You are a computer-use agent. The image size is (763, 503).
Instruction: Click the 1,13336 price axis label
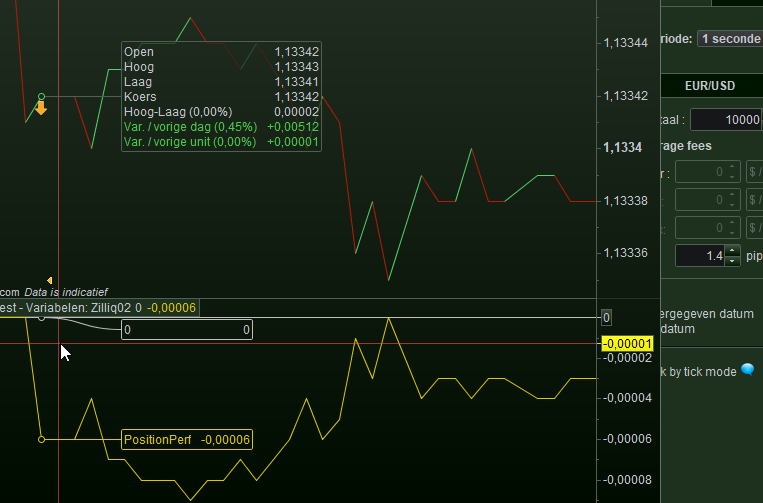pyautogui.click(x=626, y=253)
